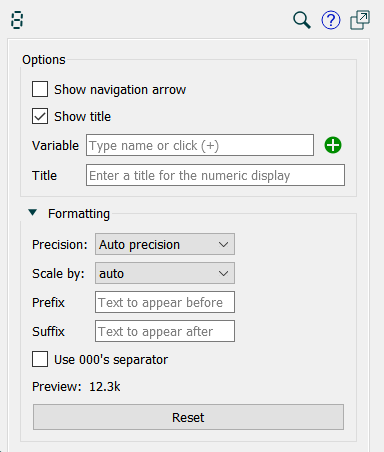Viewport: 384px width, 452px height.
Task: Add a variable with green plus icon
Action: 333,145
